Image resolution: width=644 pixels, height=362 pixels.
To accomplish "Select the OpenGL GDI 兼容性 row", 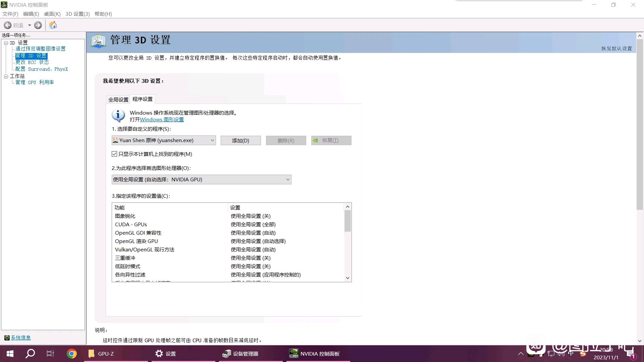I will coord(228,233).
